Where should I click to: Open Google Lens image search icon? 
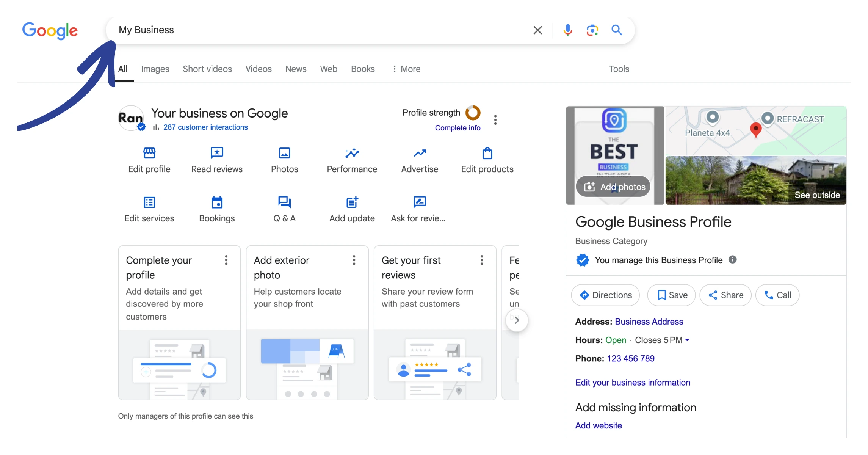pos(592,30)
